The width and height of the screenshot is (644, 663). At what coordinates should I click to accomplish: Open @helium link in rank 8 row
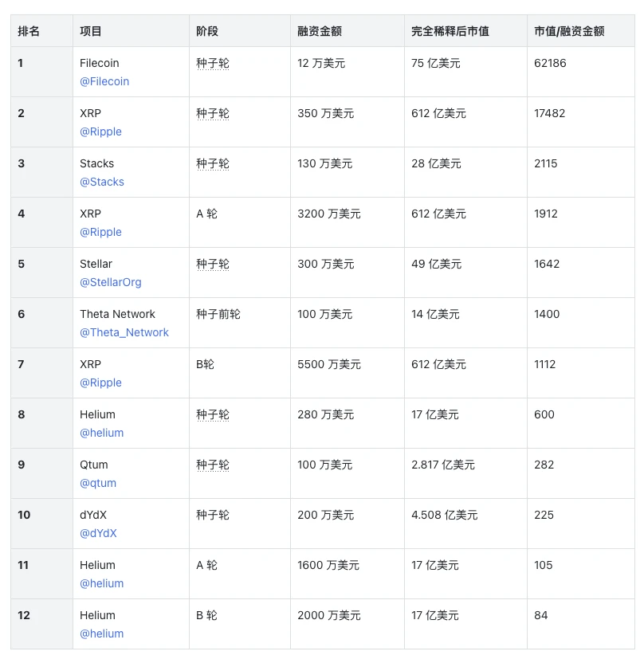click(x=102, y=433)
